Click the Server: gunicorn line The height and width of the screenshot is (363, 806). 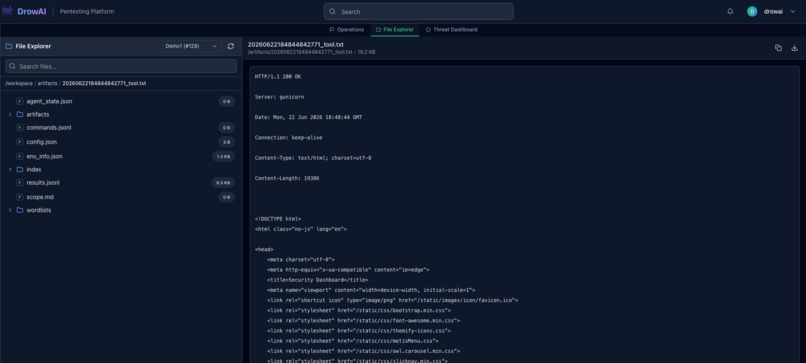point(281,97)
